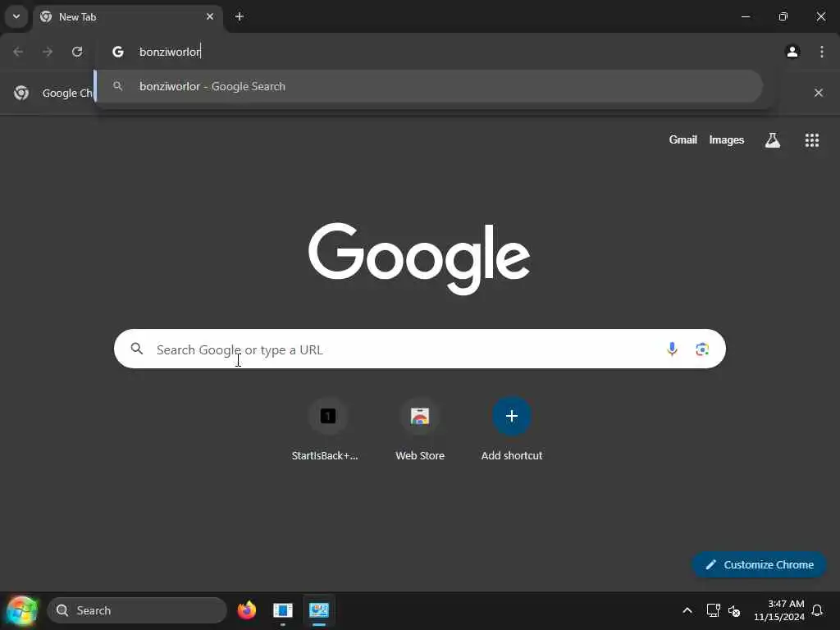Close the New Tab tab
The width and height of the screenshot is (840, 630).
pyautogui.click(x=210, y=16)
